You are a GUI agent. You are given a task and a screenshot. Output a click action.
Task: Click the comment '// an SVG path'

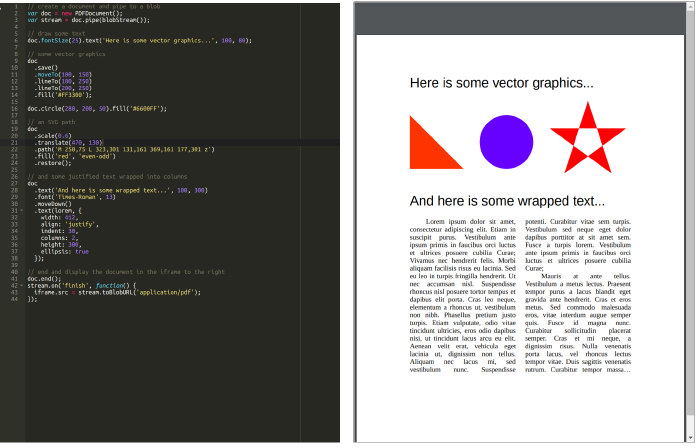[x=51, y=122]
